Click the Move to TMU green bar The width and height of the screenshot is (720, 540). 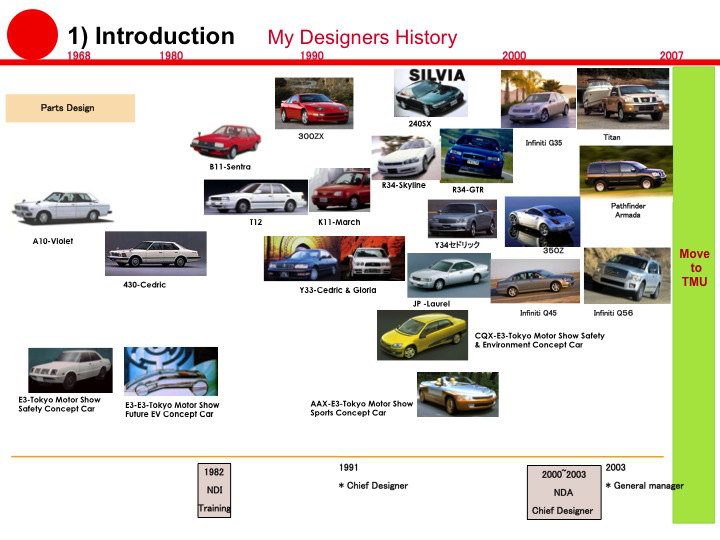(x=693, y=295)
